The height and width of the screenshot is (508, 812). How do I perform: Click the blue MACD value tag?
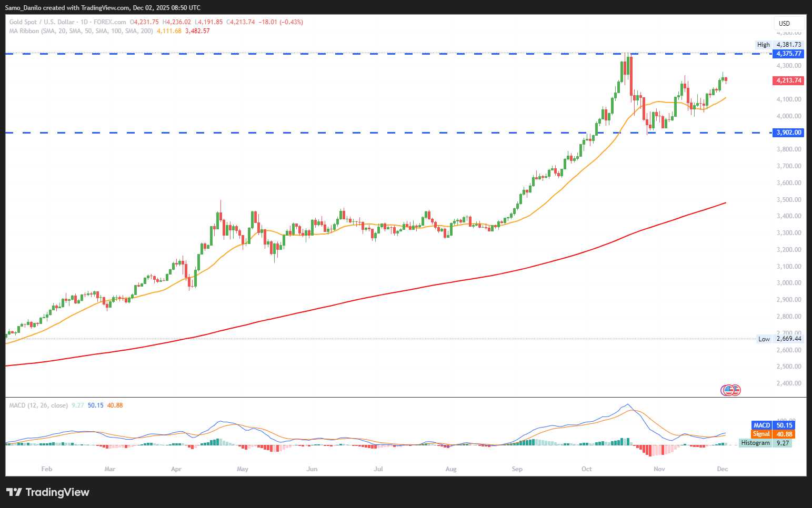coord(773,425)
